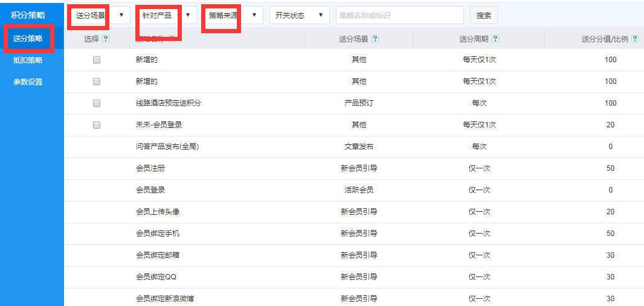Click help icon beside 送分场景 column header
644x306 pixels.
375,39
